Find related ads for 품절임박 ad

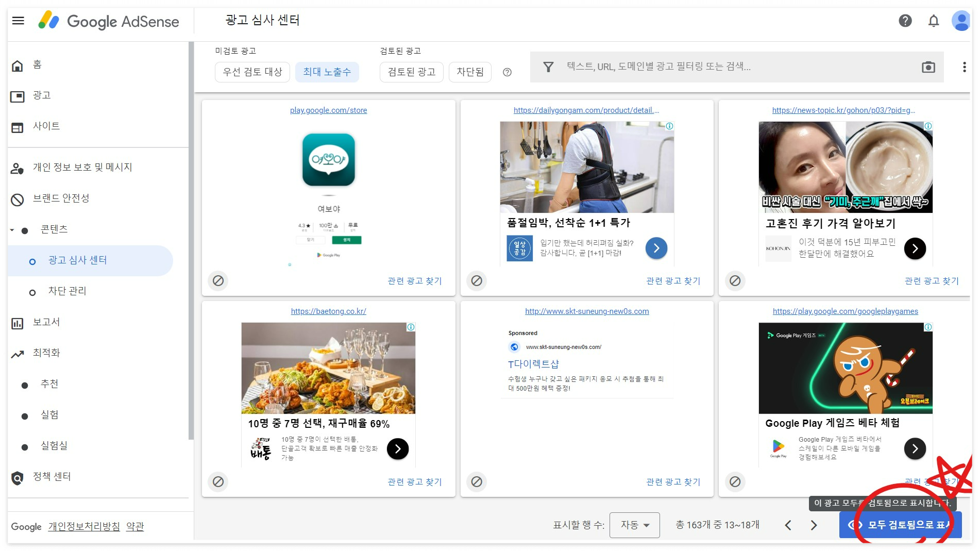(673, 281)
